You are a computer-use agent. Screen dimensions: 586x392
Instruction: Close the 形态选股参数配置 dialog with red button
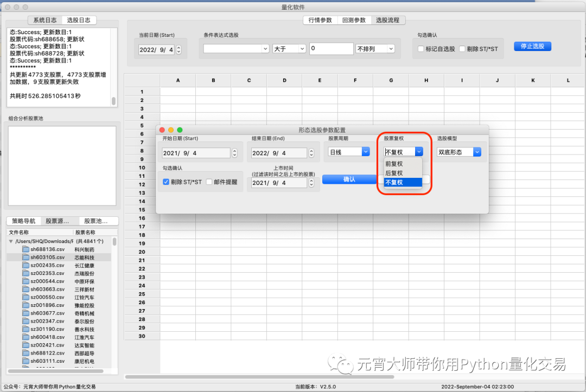click(x=162, y=130)
